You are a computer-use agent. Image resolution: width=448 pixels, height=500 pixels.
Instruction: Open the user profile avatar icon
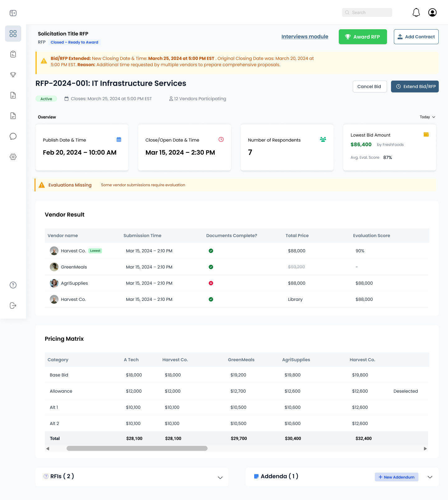click(x=432, y=12)
